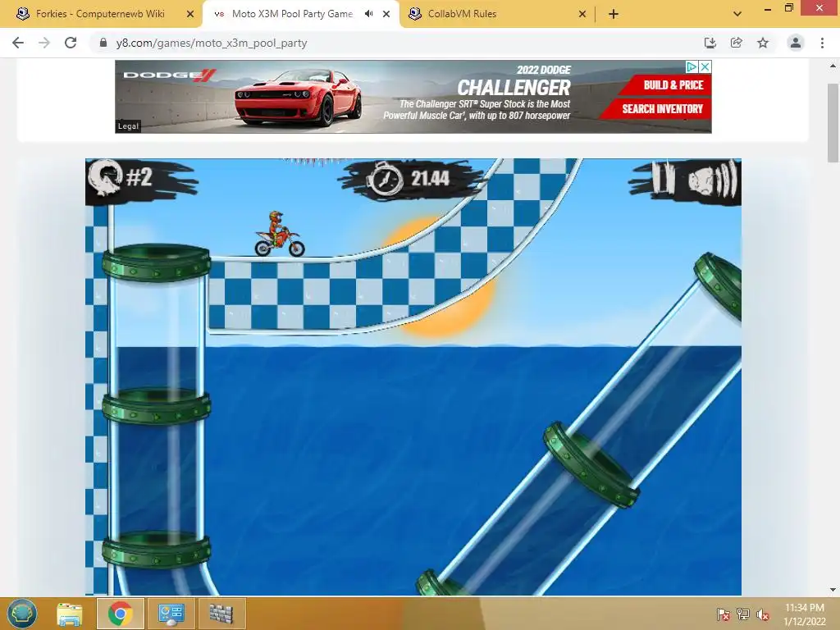Viewport: 840px width, 630px height.
Task: Click the BUILD & PRICE ad button
Action: (x=667, y=85)
